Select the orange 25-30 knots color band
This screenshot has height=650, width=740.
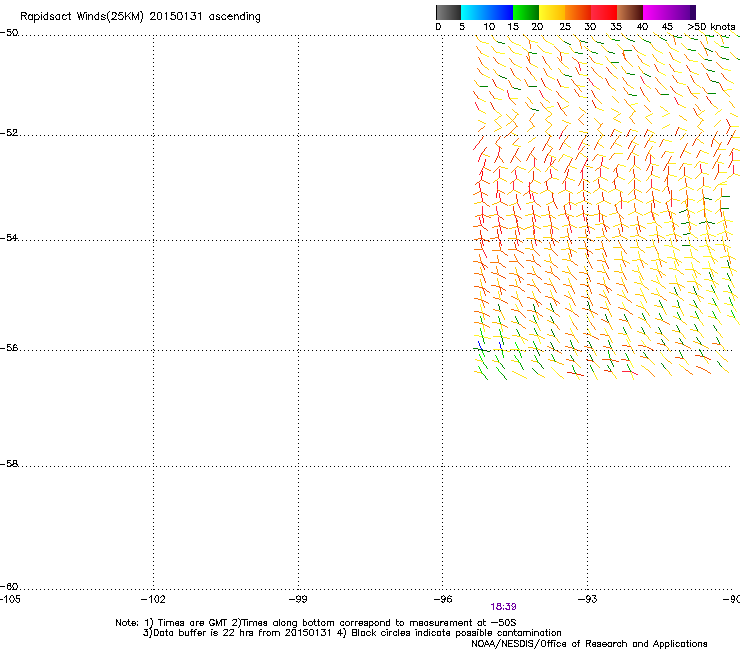(578, 12)
